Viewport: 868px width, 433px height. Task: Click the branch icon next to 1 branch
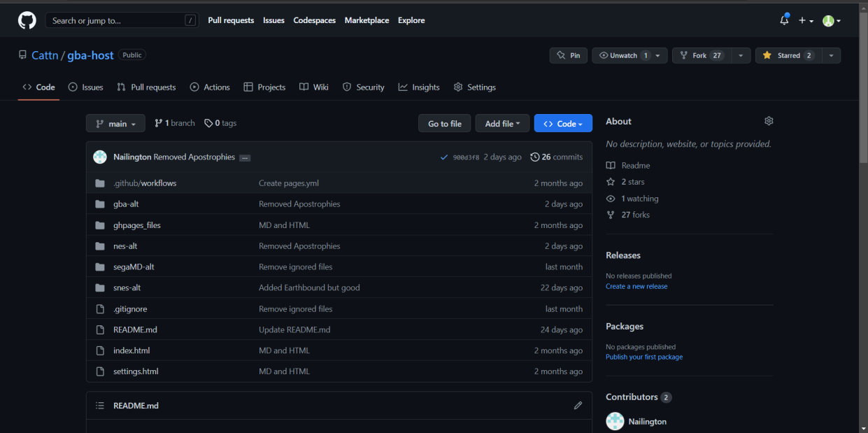click(161, 122)
